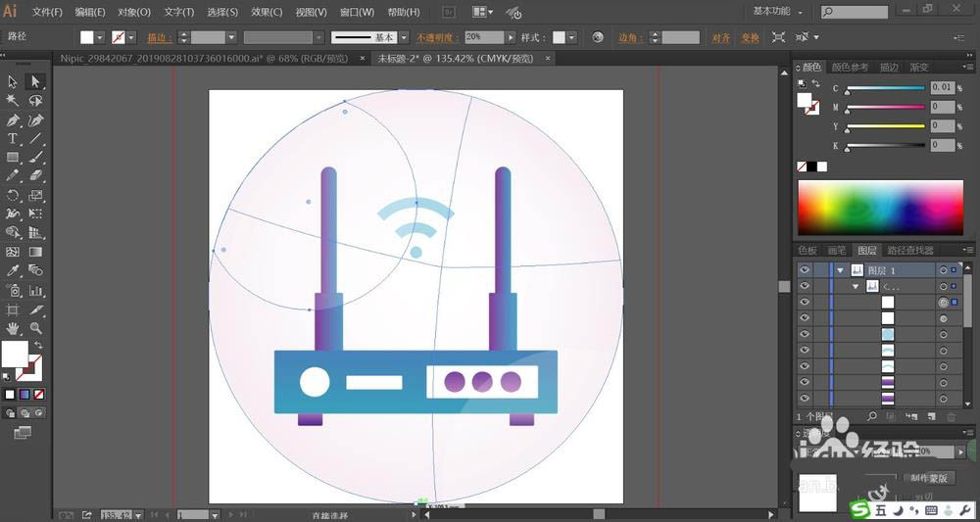
Task: Select the Gradient tool
Action: pyautogui.click(x=35, y=253)
